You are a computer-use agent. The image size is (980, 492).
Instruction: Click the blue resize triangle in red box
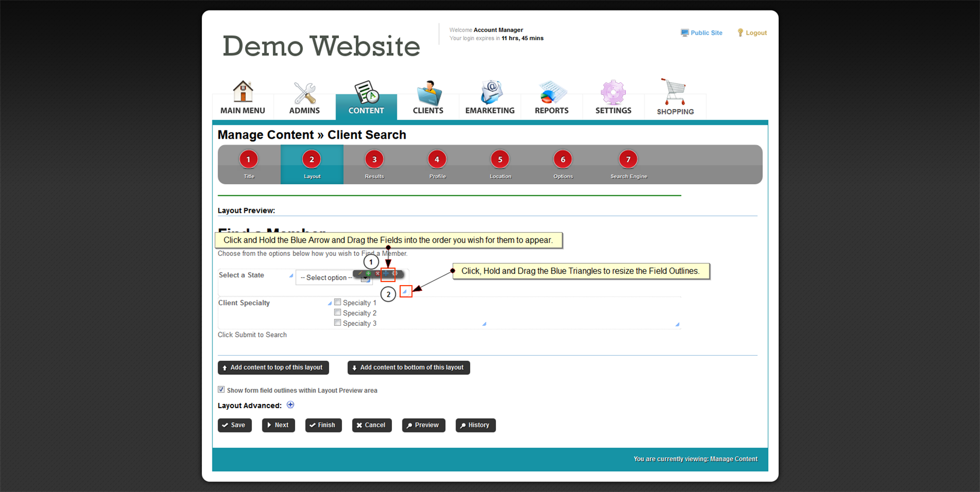tap(405, 291)
